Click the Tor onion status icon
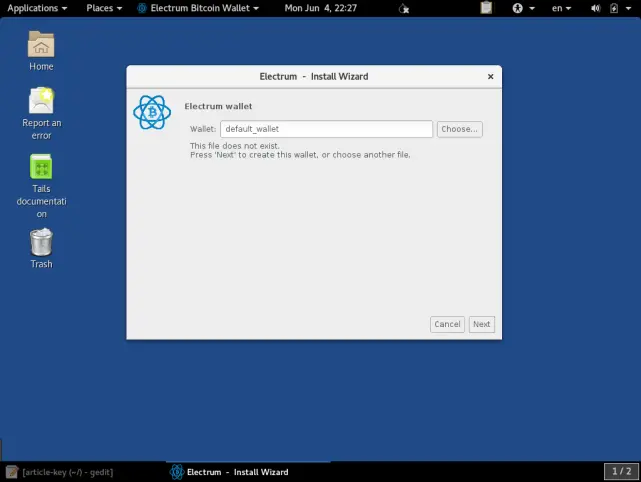Image resolution: width=641 pixels, height=482 pixels. click(404, 8)
